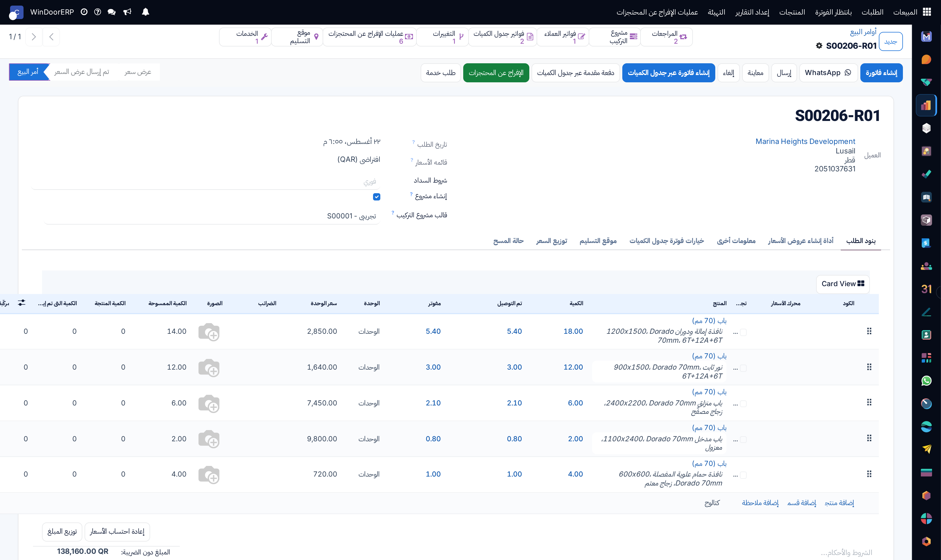Image resolution: width=941 pixels, height=560 pixels.
Task: Click the green الإفراج عن المحتجزات button
Action: (x=496, y=73)
